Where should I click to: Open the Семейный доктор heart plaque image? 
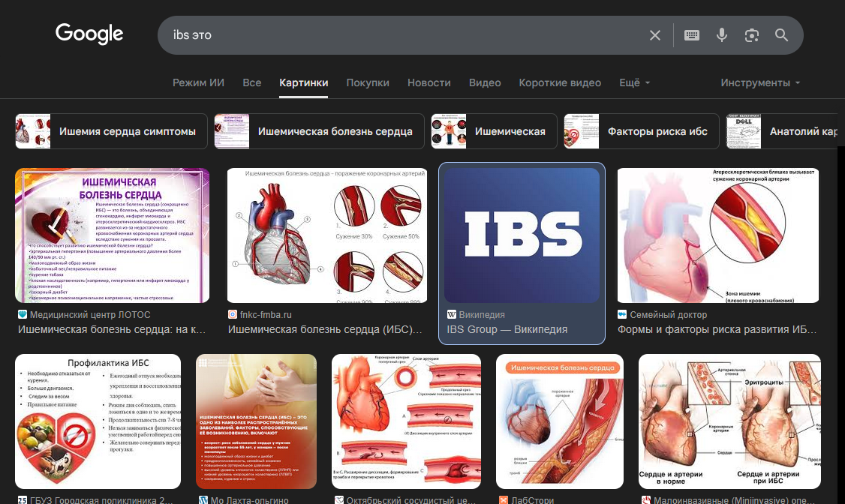pos(718,235)
